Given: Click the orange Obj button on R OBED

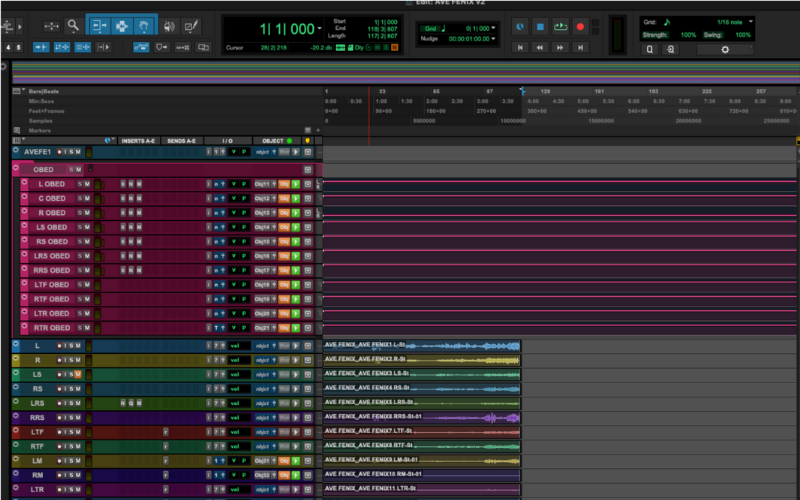Looking at the screenshot, I should click(x=283, y=213).
